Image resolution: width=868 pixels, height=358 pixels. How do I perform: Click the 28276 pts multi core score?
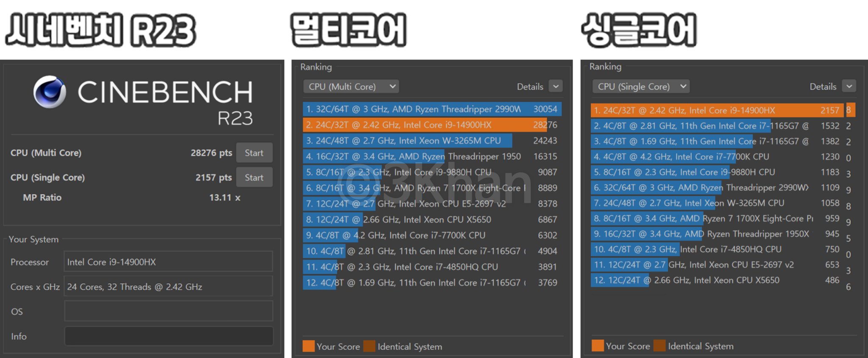[x=211, y=153]
